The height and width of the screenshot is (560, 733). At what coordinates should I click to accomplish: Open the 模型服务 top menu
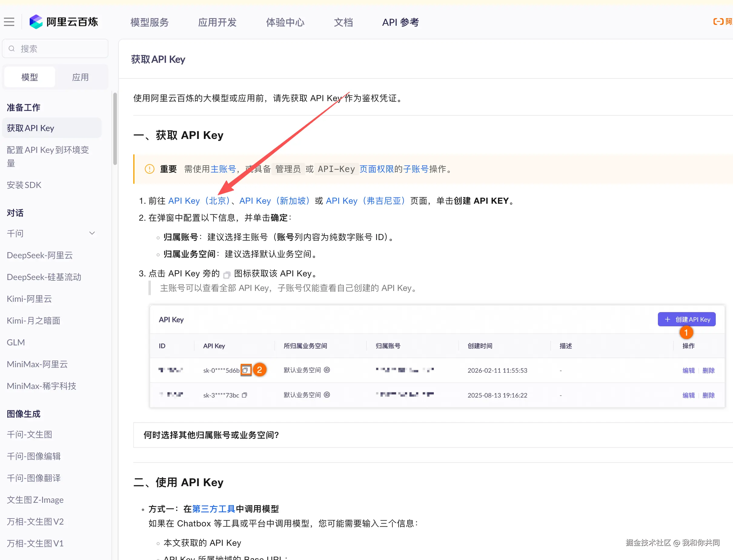[x=149, y=22]
